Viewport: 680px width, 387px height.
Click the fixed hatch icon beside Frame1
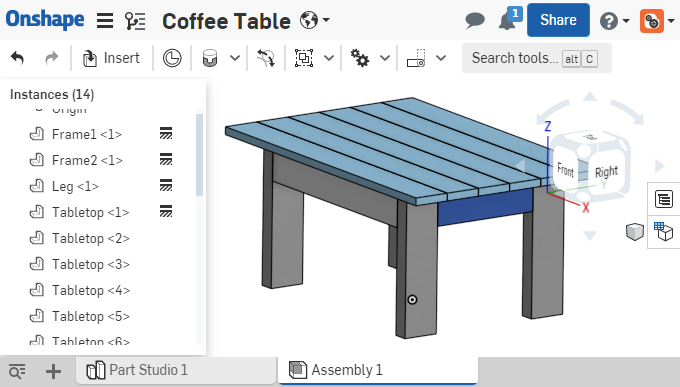pyautogui.click(x=166, y=133)
